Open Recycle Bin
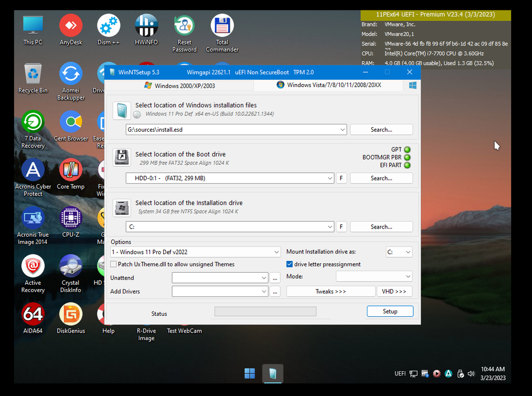The width and height of the screenshot is (532, 396). coord(33,78)
